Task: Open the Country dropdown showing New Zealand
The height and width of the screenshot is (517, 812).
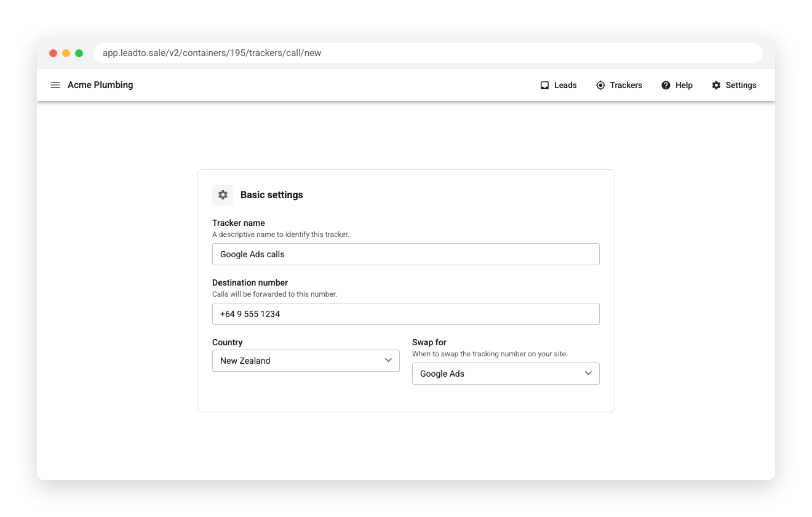Action: [x=306, y=361]
